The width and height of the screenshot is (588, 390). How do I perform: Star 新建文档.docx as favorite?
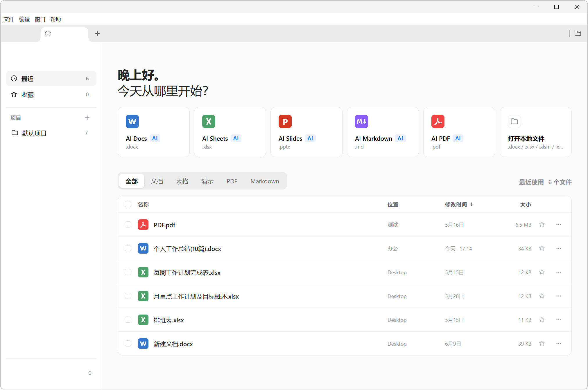pos(542,344)
